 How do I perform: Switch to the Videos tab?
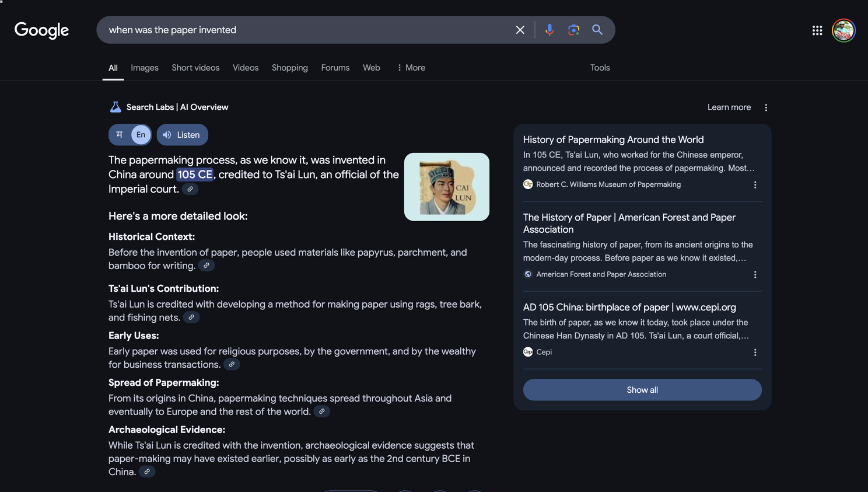(246, 68)
